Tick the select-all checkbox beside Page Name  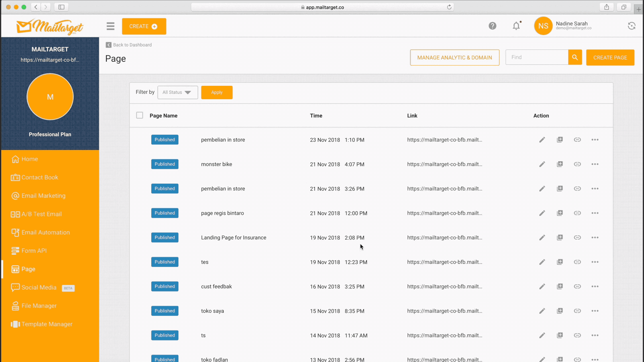(x=140, y=115)
